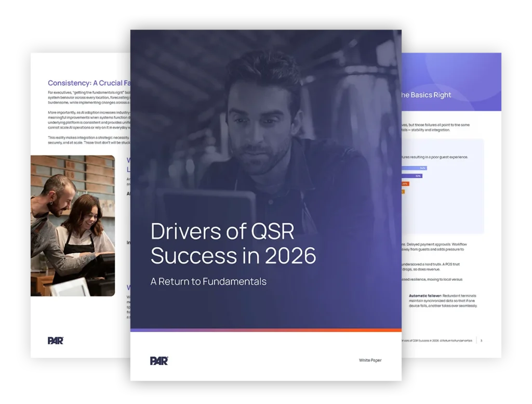Click the page number 3 on the right page
532x404 pixels.
click(481, 341)
